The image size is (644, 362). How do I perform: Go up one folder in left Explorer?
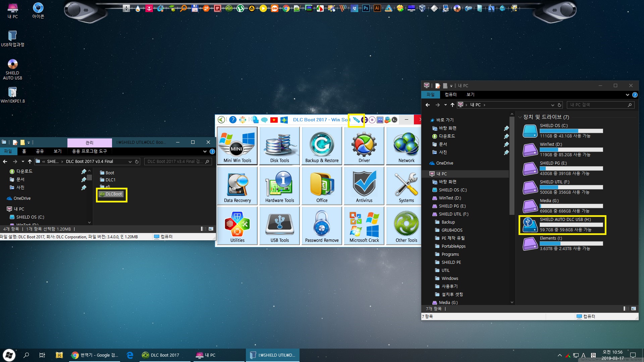pos(30,162)
